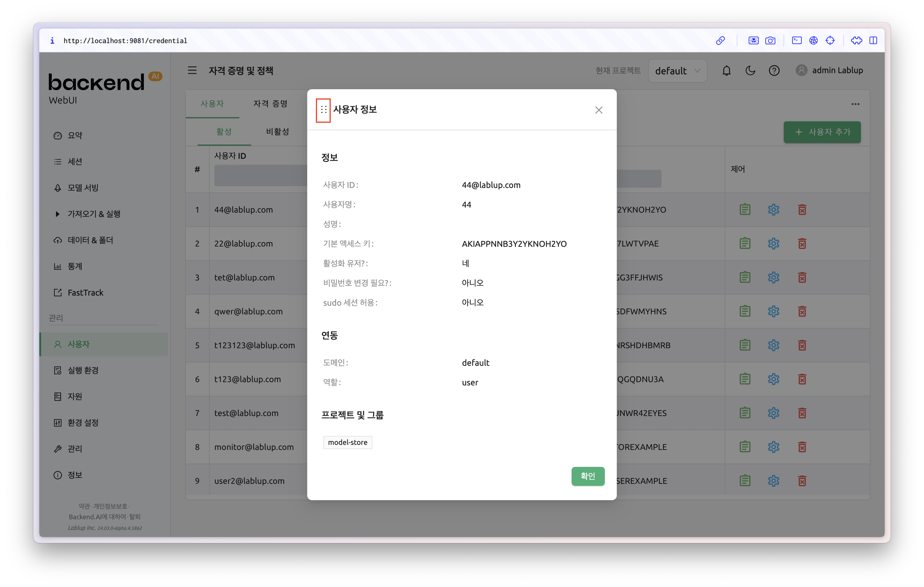The height and width of the screenshot is (587, 924).
Task: Expand the default project dropdown
Action: click(x=677, y=71)
